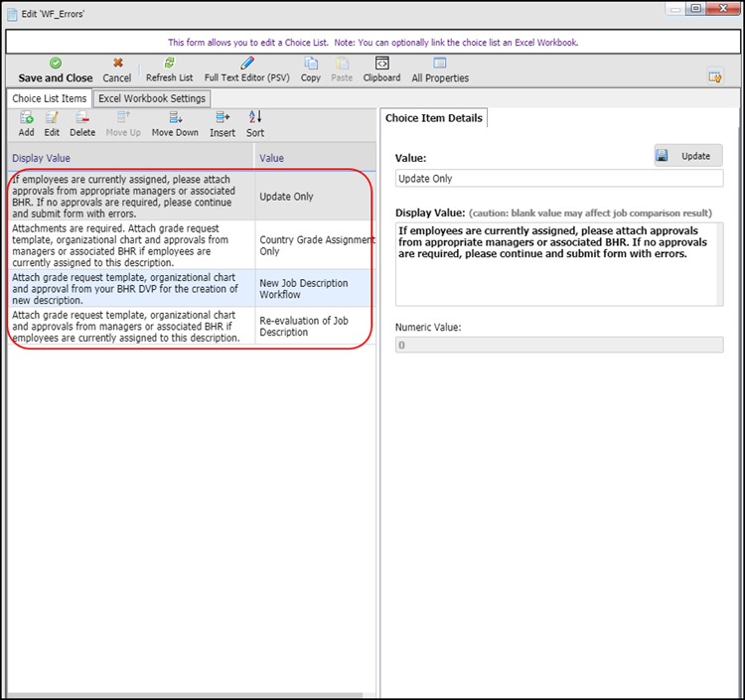
Task: Add a new choice list item
Action: [26, 118]
